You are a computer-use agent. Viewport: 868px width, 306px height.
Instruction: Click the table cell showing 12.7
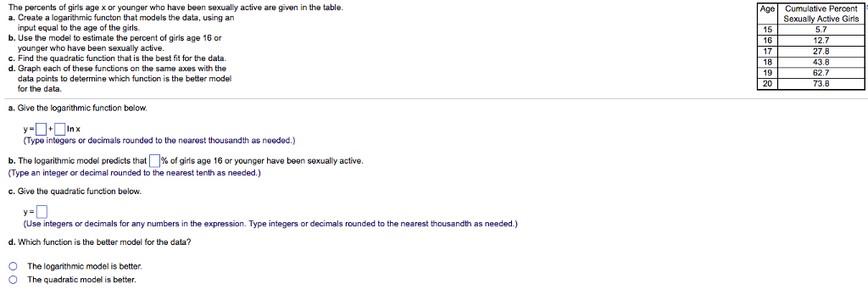(821, 41)
